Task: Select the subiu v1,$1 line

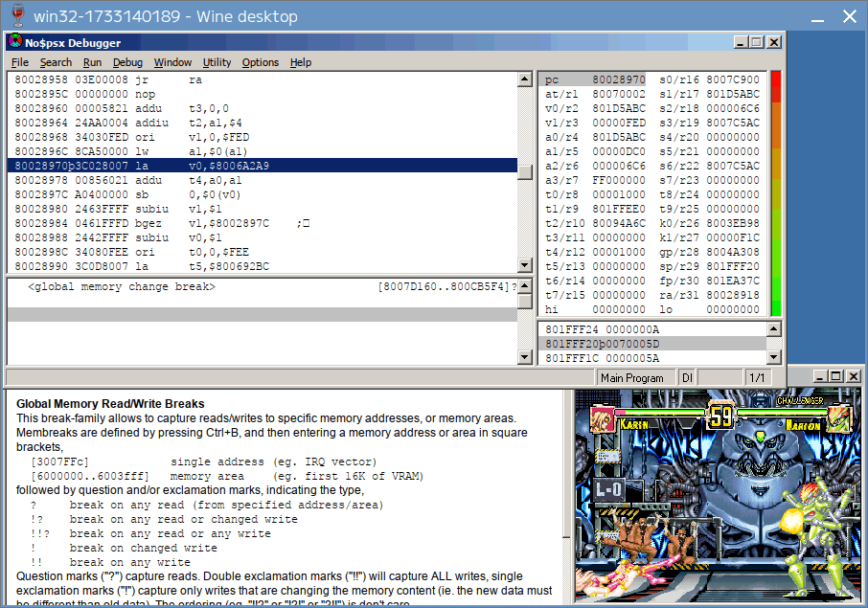Action: (263, 209)
